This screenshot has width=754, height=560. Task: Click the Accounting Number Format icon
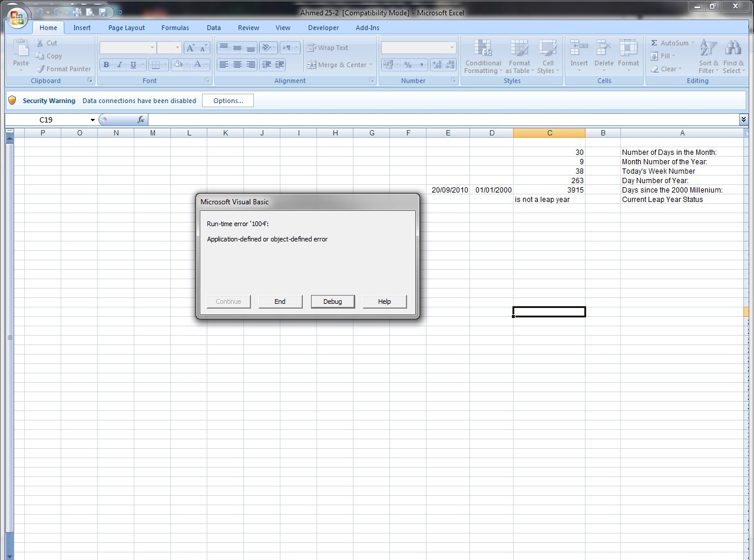[x=388, y=65]
